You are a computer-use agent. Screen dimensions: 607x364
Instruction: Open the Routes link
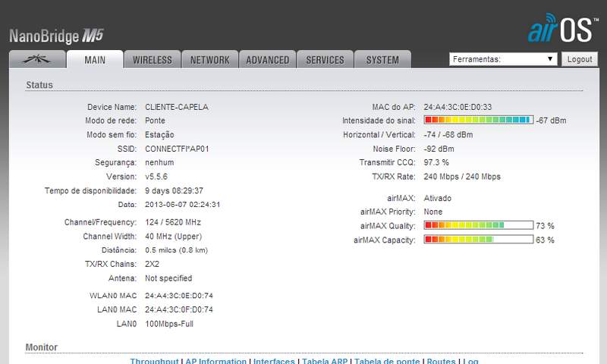(441, 360)
